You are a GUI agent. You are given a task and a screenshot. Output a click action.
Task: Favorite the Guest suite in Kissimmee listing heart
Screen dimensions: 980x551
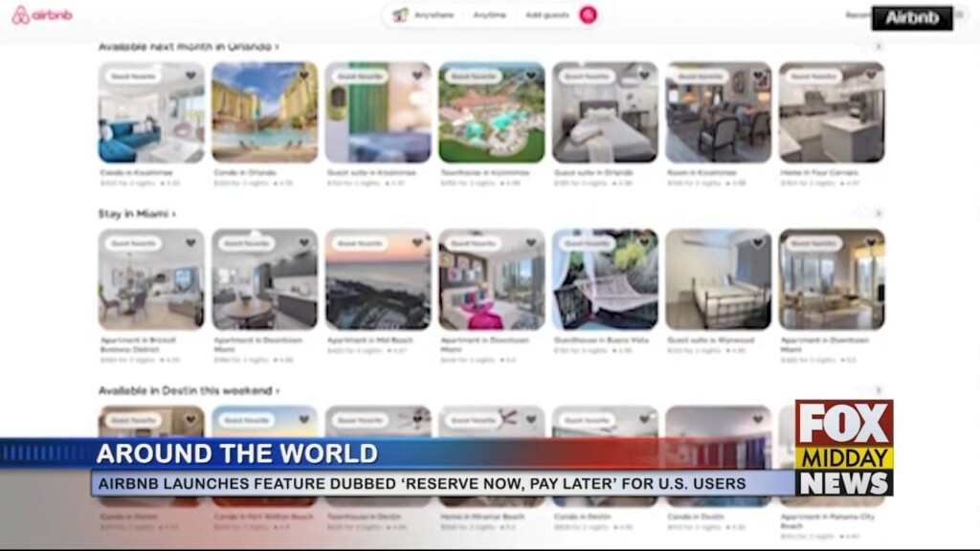coord(417,76)
